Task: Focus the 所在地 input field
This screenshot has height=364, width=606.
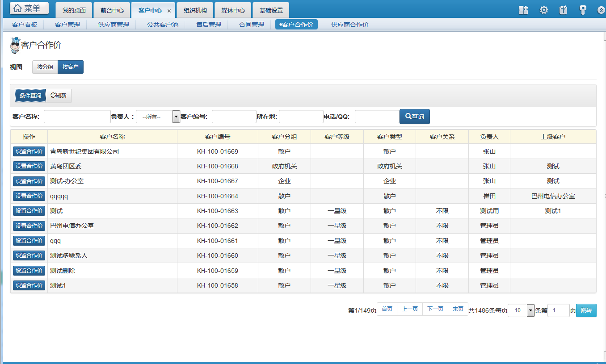Action: tap(301, 117)
